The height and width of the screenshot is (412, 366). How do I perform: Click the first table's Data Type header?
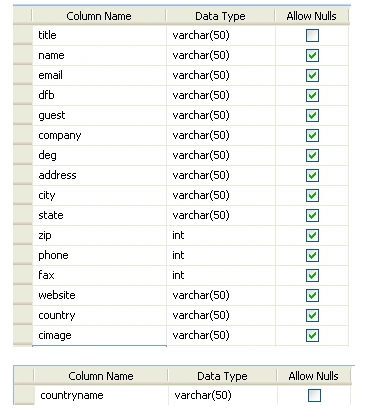pyautogui.click(x=220, y=16)
